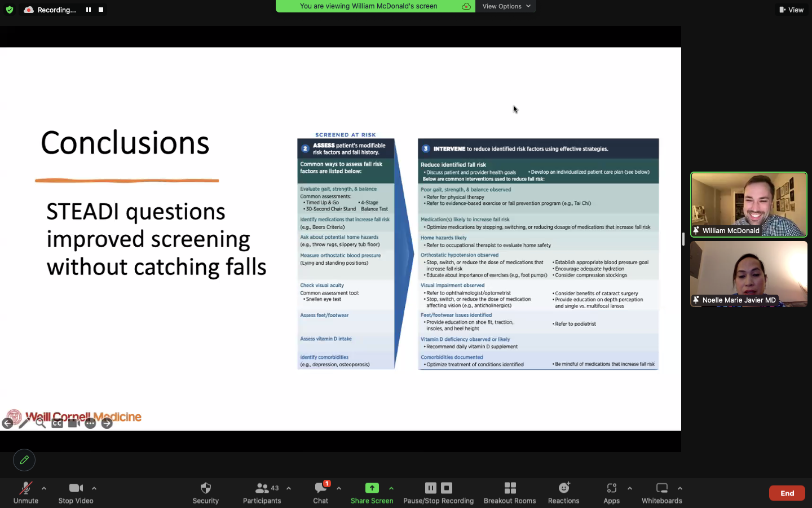The image size is (812, 508).
Task: Click the green encryption shield icon
Action: tap(10, 10)
